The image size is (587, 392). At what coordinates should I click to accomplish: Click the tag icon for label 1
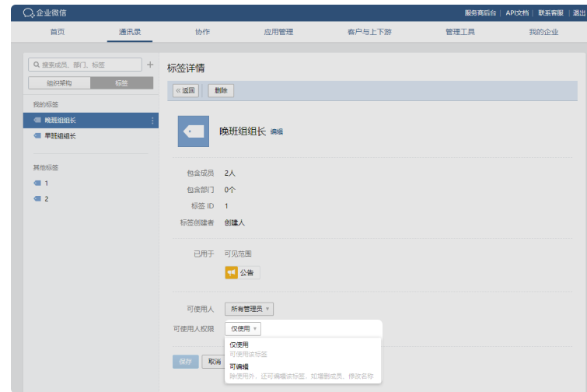click(37, 184)
